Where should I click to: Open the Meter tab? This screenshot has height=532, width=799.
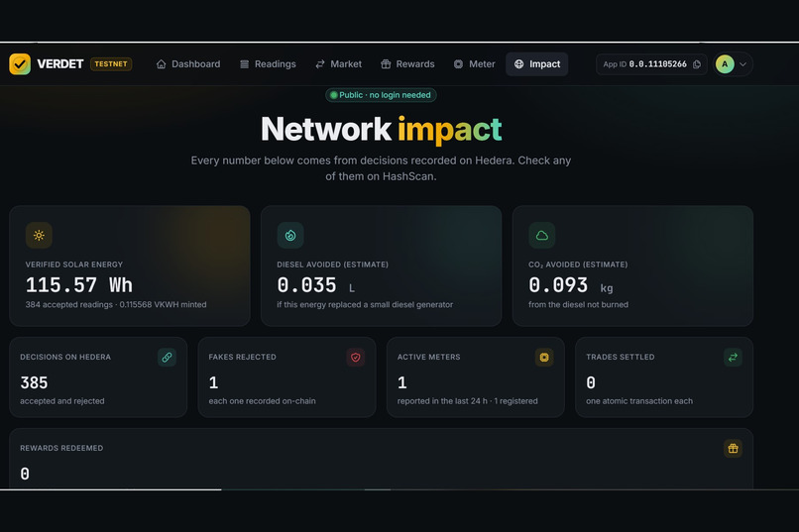(x=475, y=64)
